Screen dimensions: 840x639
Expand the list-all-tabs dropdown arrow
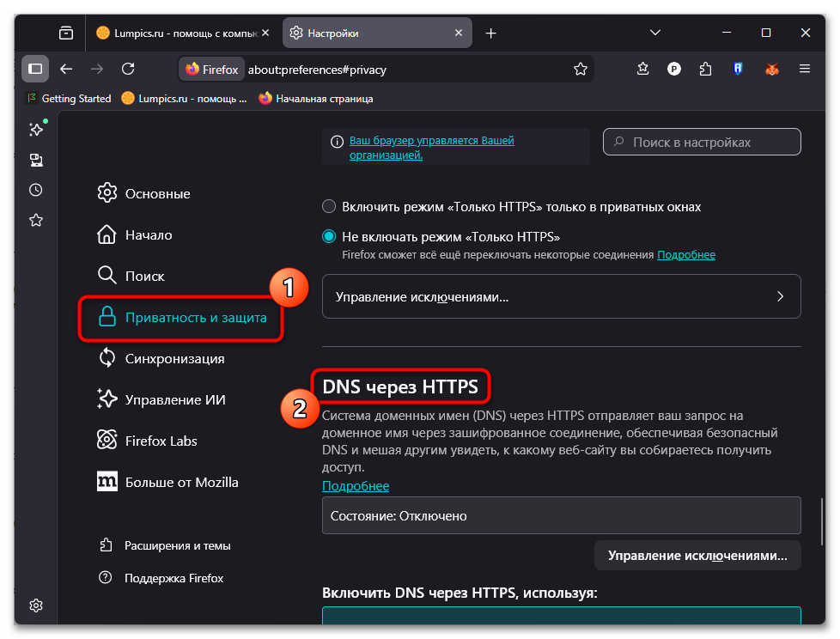coord(655,33)
